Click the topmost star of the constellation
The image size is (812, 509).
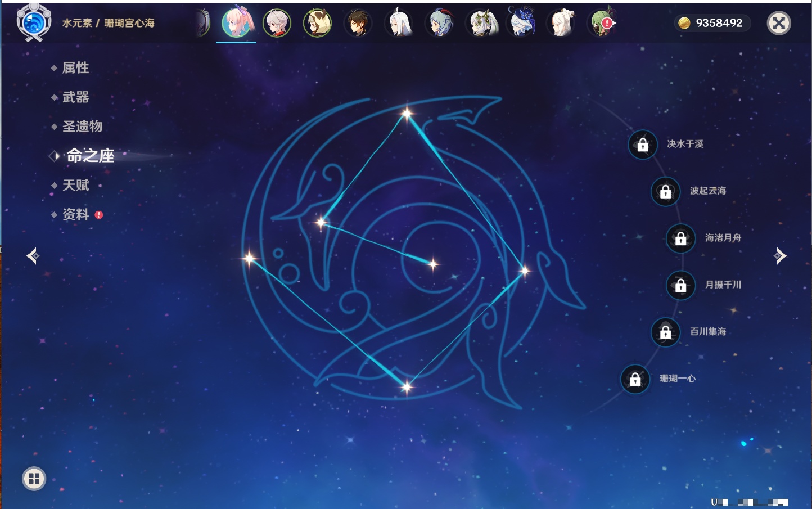pyautogui.click(x=407, y=114)
